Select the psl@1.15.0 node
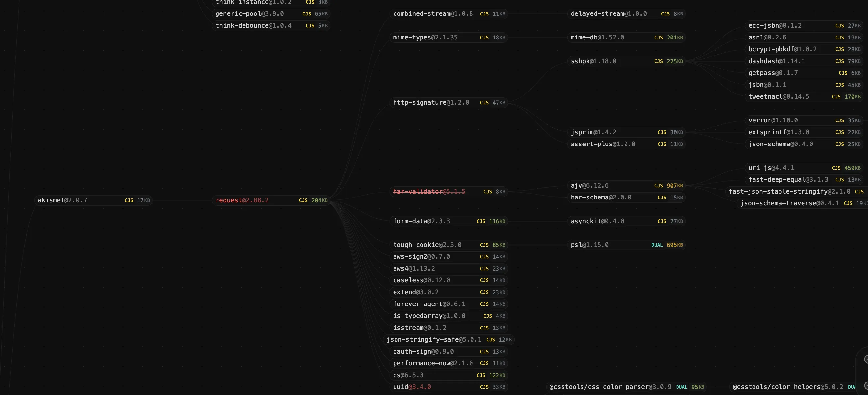Image resolution: width=868 pixels, height=395 pixels. pyautogui.click(x=589, y=245)
